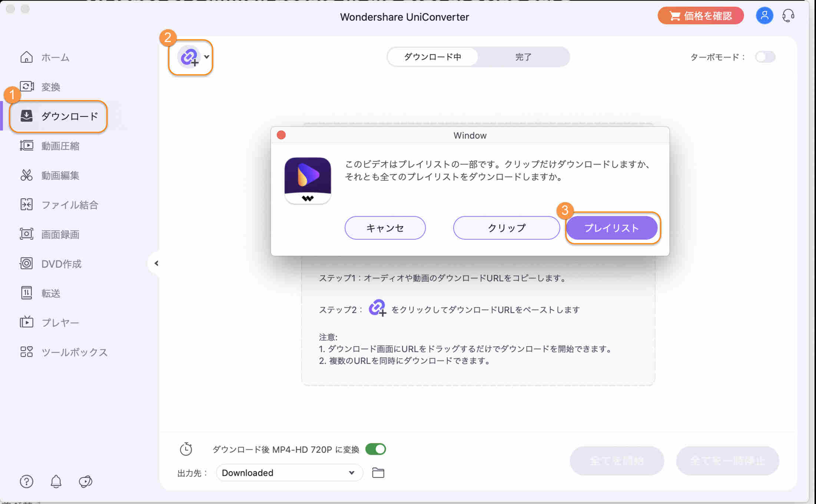This screenshot has height=504, width=816.
Task: Click the ホーム house icon
Action: [26, 57]
